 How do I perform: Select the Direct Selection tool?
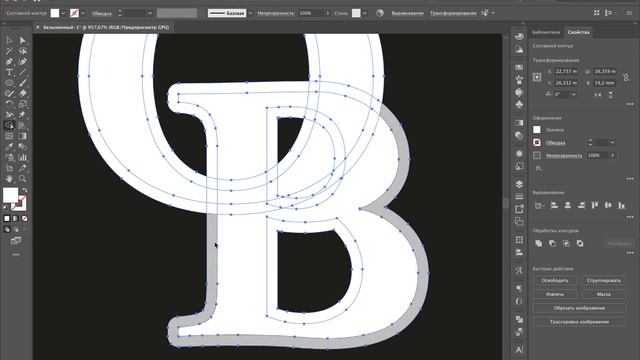(22, 40)
